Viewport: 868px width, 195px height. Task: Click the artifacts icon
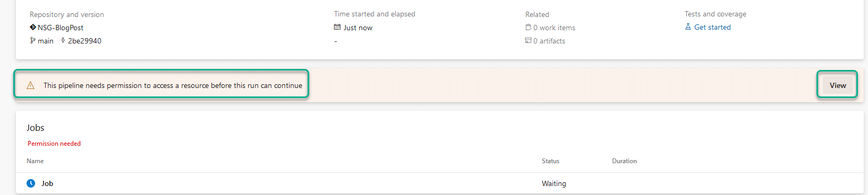coord(528,40)
